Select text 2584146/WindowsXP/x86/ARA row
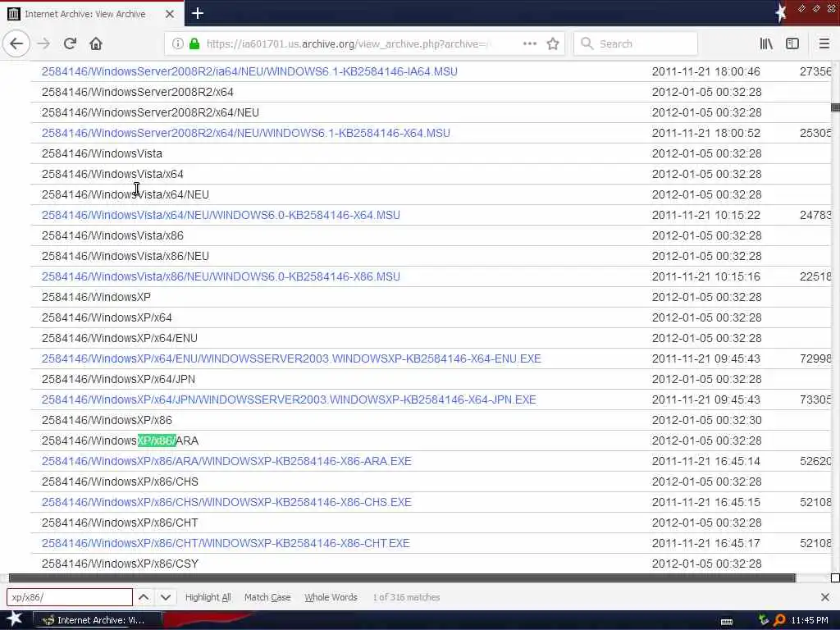Screen dimensions: 840x630 [x=120, y=441]
